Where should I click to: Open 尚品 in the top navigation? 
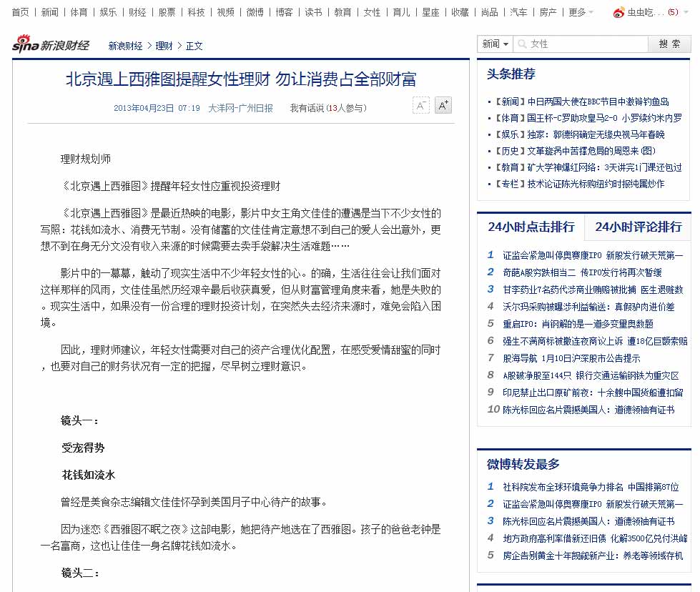[x=489, y=12]
